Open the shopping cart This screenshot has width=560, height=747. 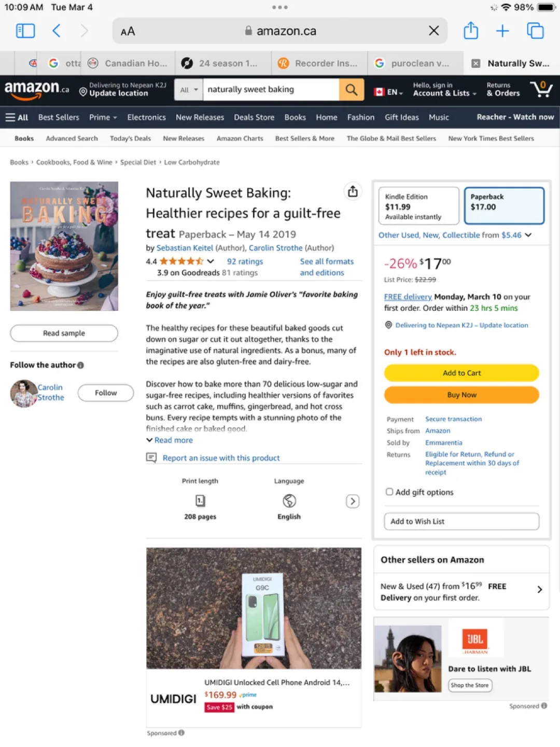coord(541,89)
